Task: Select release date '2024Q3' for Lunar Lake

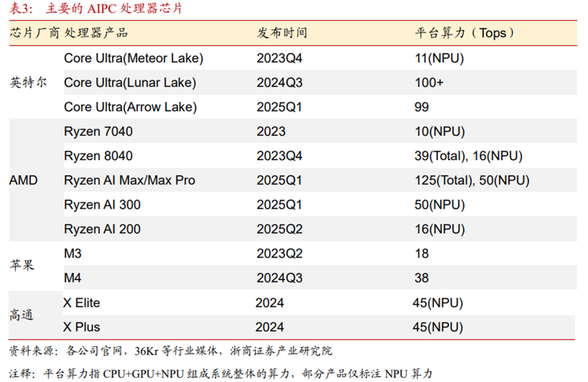Action: click(x=279, y=83)
